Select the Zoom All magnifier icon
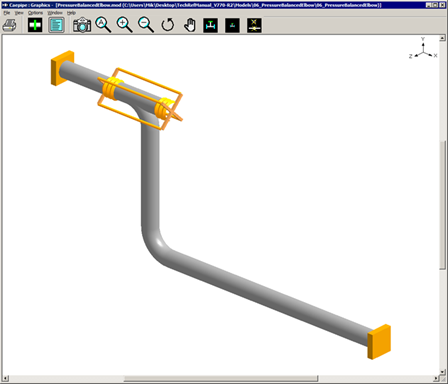448x384 pixels. [x=103, y=25]
